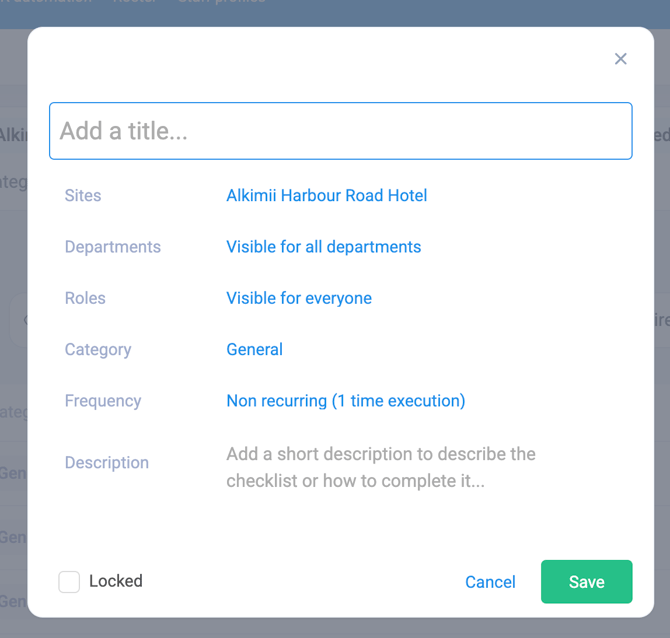Image resolution: width=670 pixels, height=638 pixels.
Task: Click the dimmed backdrop beneath the dialog
Action: (x=335, y=628)
